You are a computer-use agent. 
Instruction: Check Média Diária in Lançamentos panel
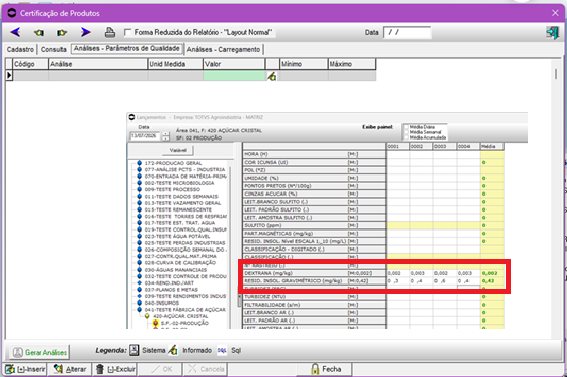[406, 127]
